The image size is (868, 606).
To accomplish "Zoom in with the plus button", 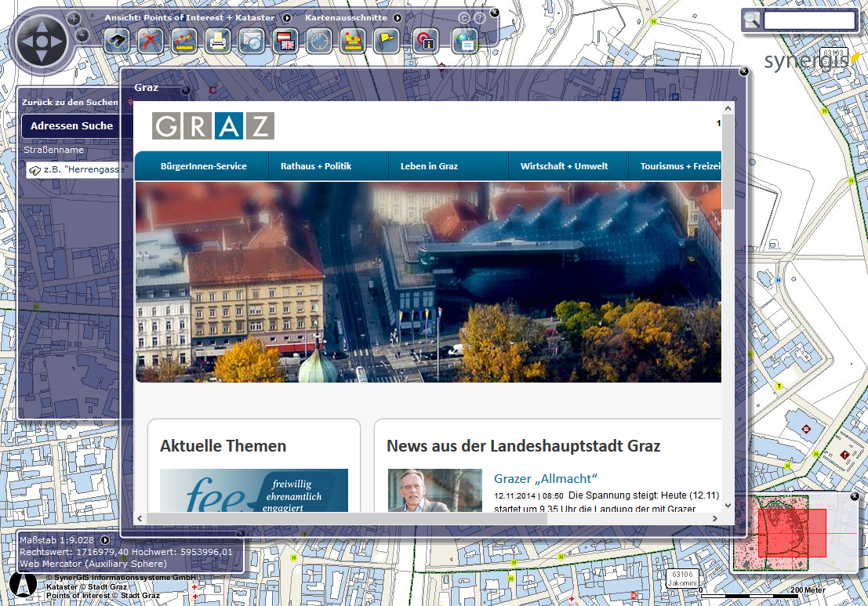I will point(74,18).
